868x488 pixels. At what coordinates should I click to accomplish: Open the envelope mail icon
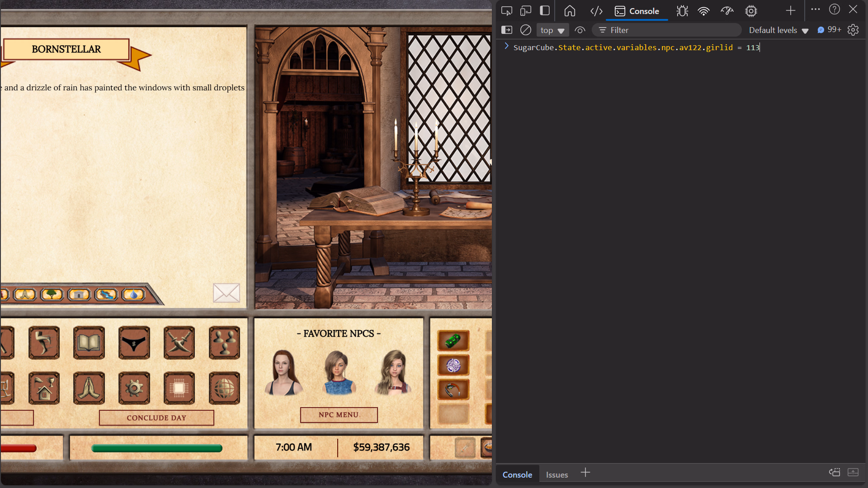point(226,293)
